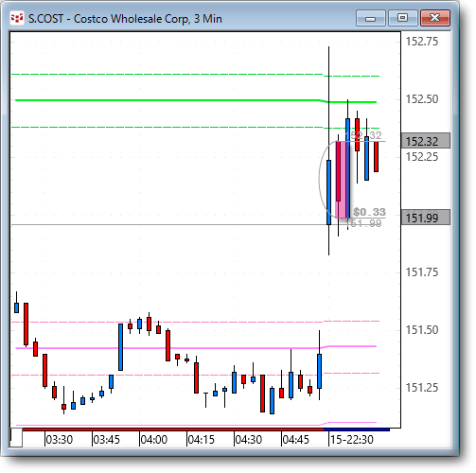
Task: Click the 151.50 price scale label
Action: pyautogui.click(x=422, y=330)
